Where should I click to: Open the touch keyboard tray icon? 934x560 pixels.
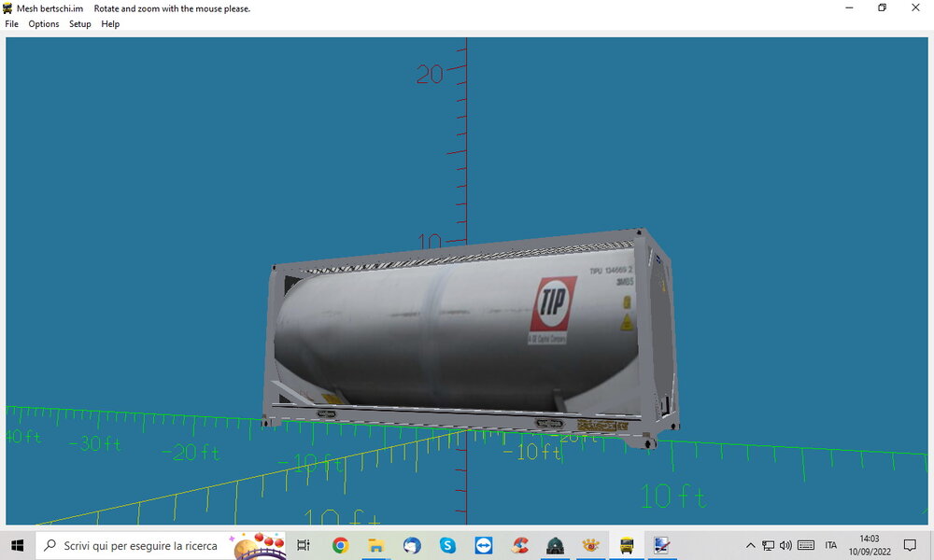pos(806,545)
